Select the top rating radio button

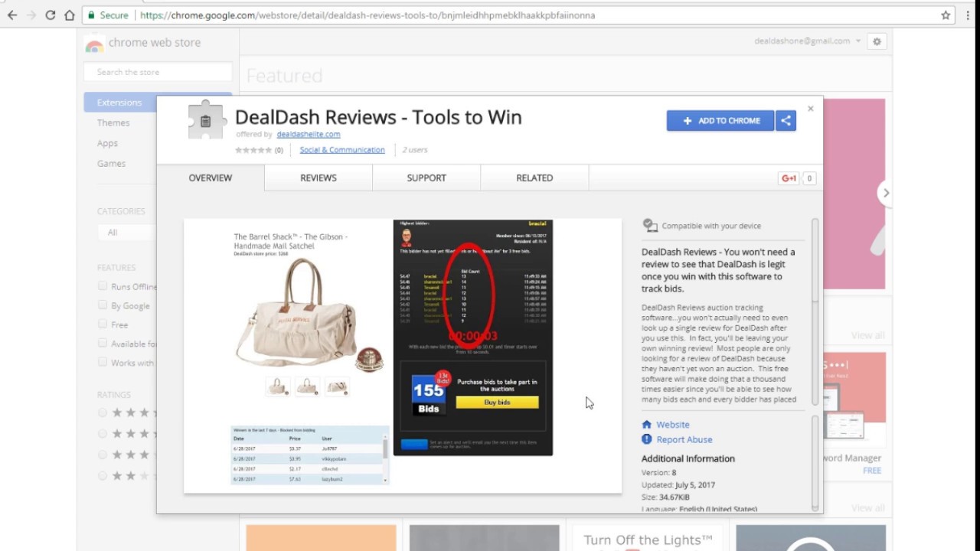(103, 413)
